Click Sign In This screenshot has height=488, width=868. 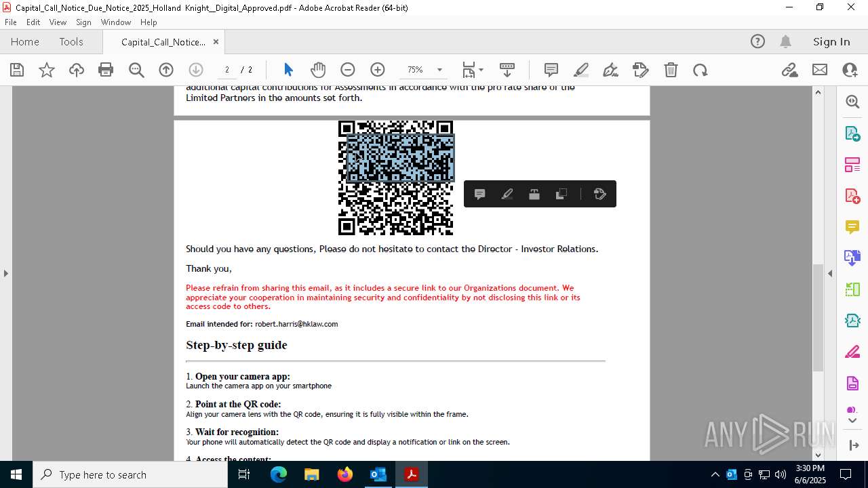831,41
